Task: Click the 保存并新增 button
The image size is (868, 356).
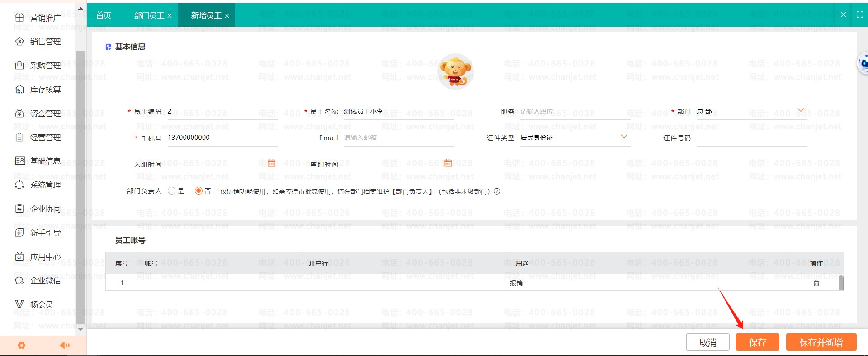Action: [x=821, y=342]
